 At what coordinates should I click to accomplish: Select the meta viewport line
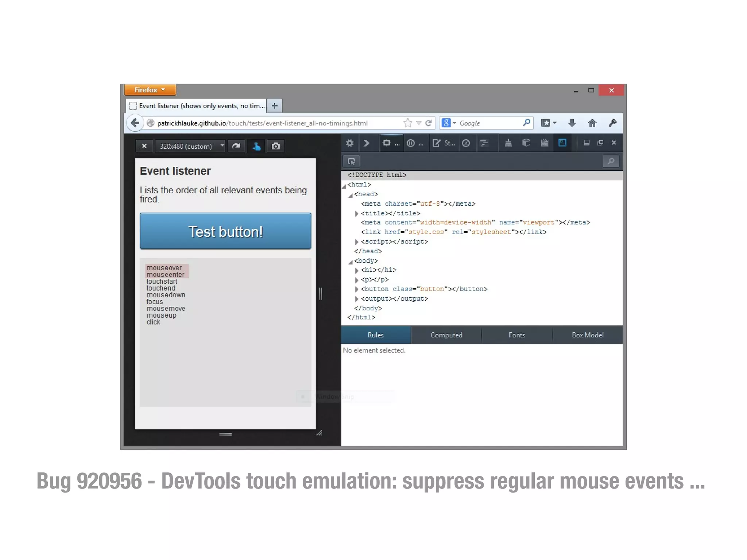(x=475, y=223)
